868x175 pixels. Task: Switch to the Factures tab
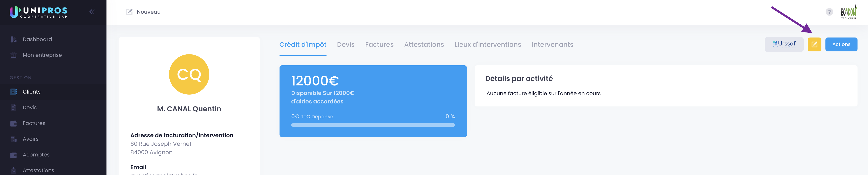point(379,44)
